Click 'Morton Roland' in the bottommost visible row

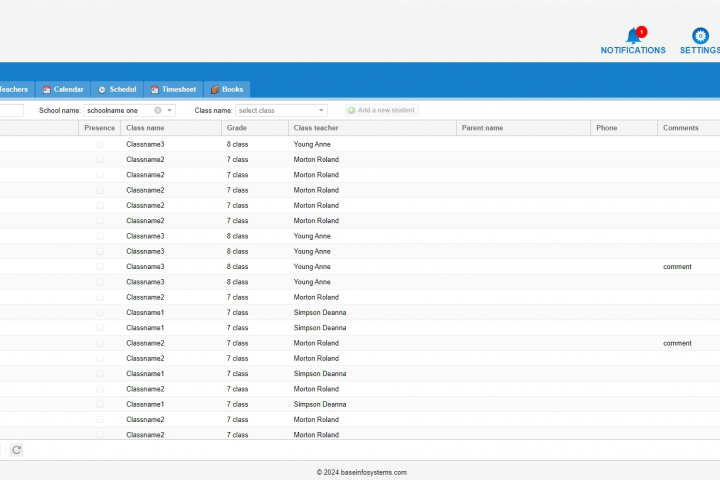click(316, 435)
